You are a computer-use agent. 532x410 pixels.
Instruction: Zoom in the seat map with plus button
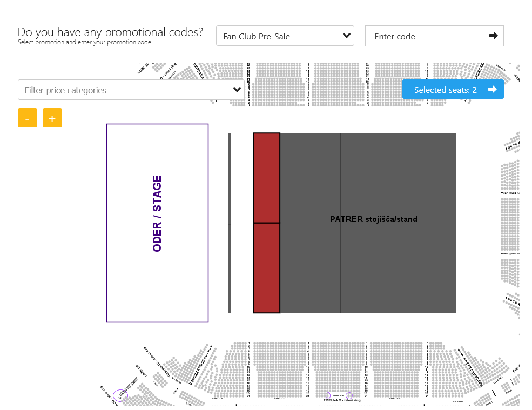point(52,118)
